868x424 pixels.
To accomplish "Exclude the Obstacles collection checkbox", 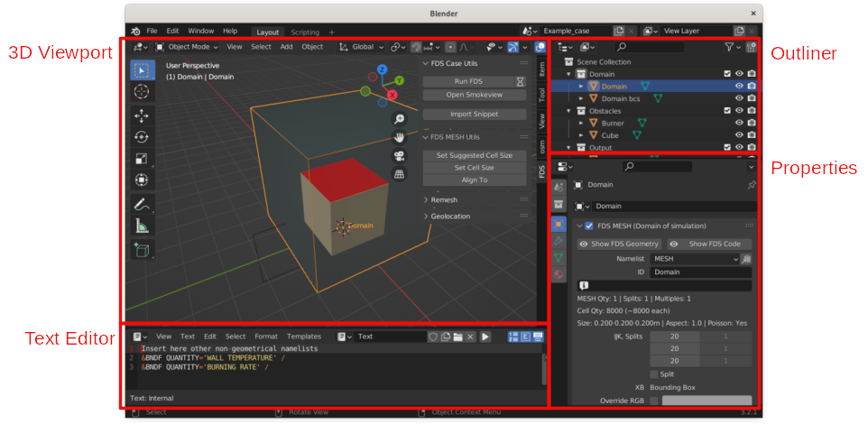I will pos(727,111).
